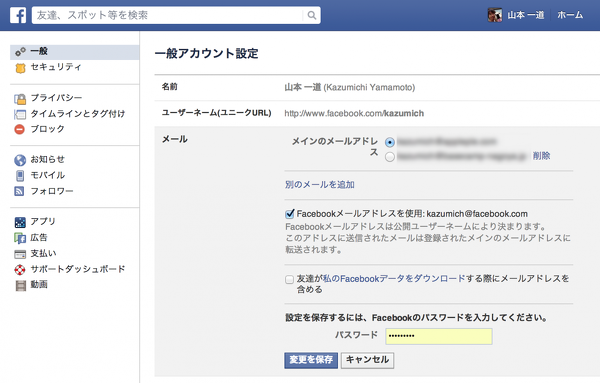
Task: Click 変更を保存 button
Action: click(311, 360)
